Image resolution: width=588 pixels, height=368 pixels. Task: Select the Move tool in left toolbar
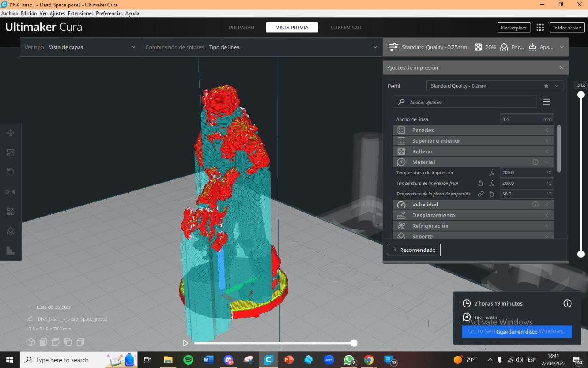(11, 133)
